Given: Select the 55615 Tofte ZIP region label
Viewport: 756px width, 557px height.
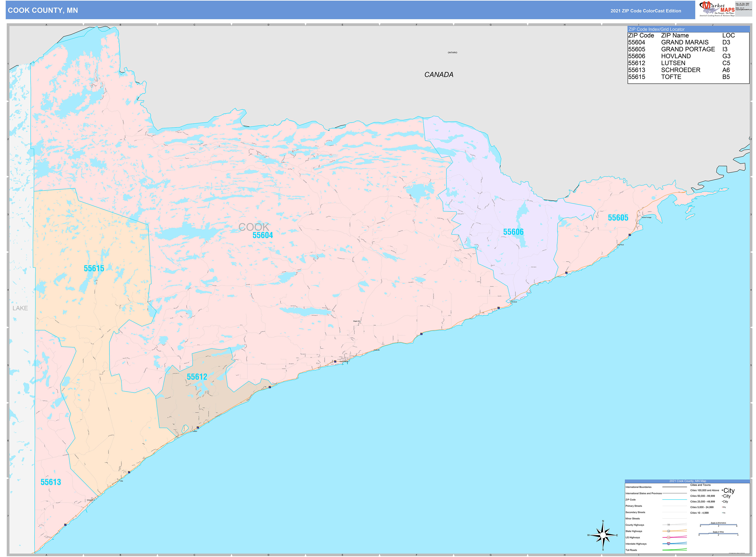Looking at the screenshot, I should click(94, 268).
